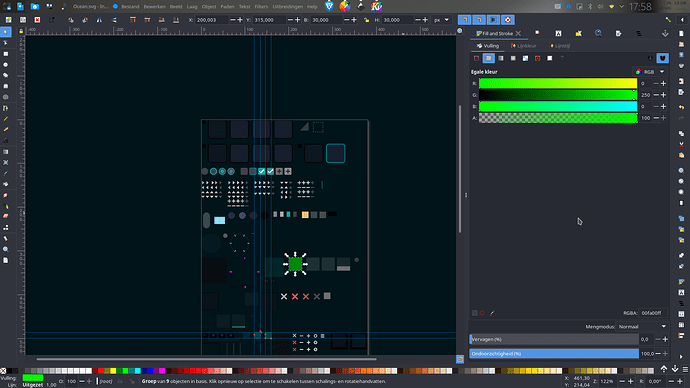
Task: Open the RGB color mode dropdown
Action: coord(650,72)
